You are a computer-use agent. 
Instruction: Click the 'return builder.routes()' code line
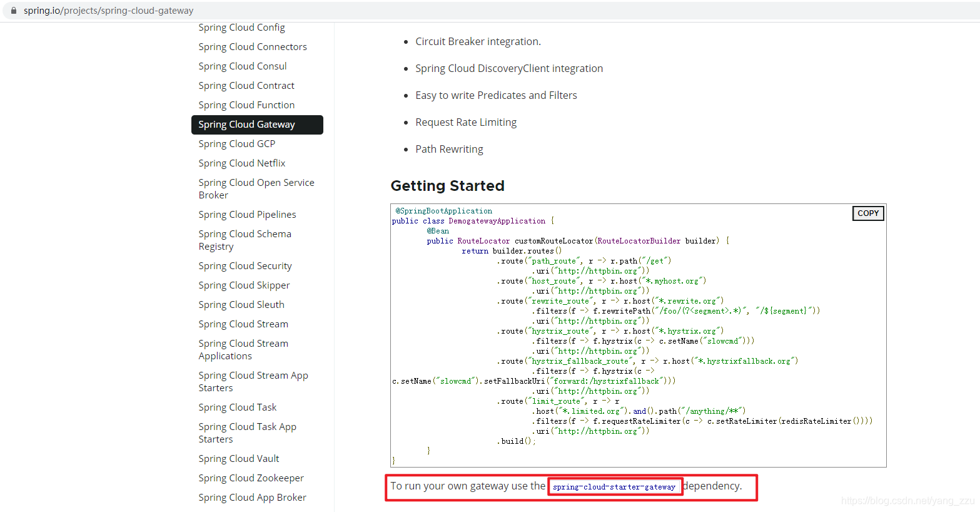coord(512,251)
